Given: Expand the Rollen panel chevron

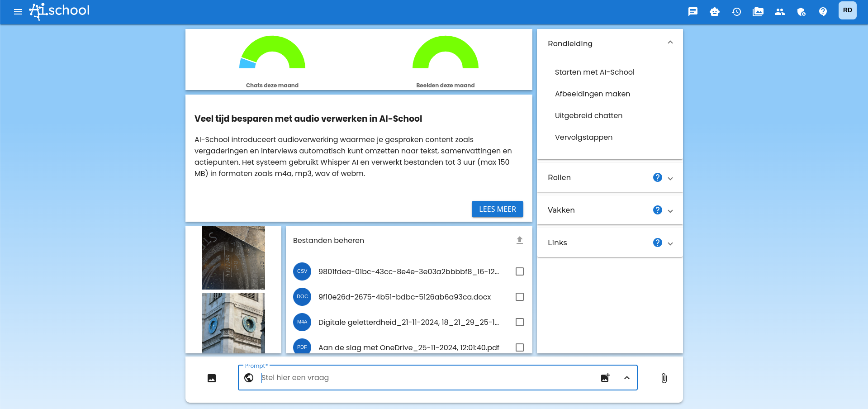Looking at the screenshot, I should pyautogui.click(x=670, y=178).
